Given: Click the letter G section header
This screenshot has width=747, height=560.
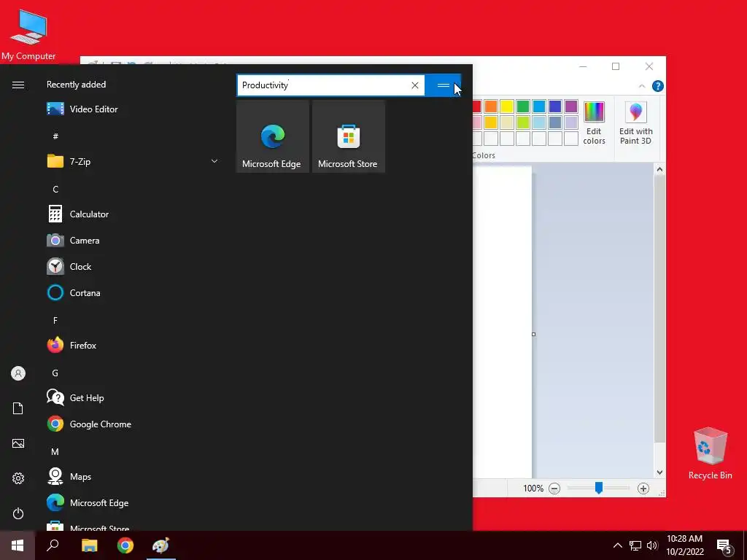Looking at the screenshot, I should pyautogui.click(x=55, y=373).
